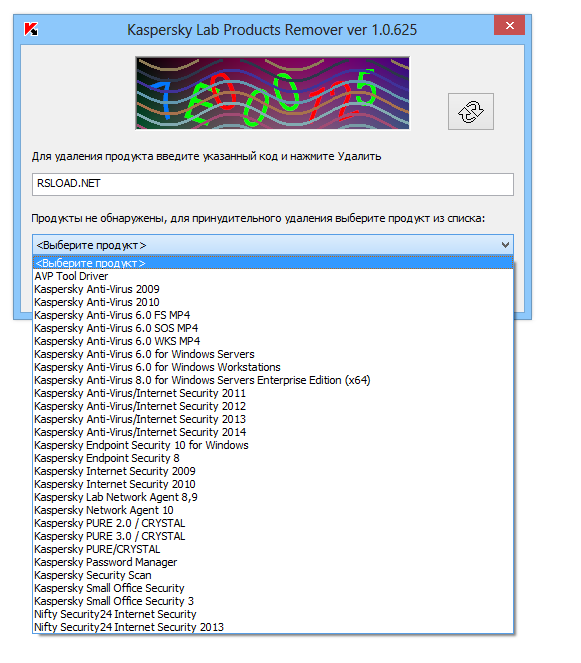Screen dimensions: 581x663
Task: Select Kaspersky Internet Security 2009
Action: pyautogui.click(x=273, y=471)
